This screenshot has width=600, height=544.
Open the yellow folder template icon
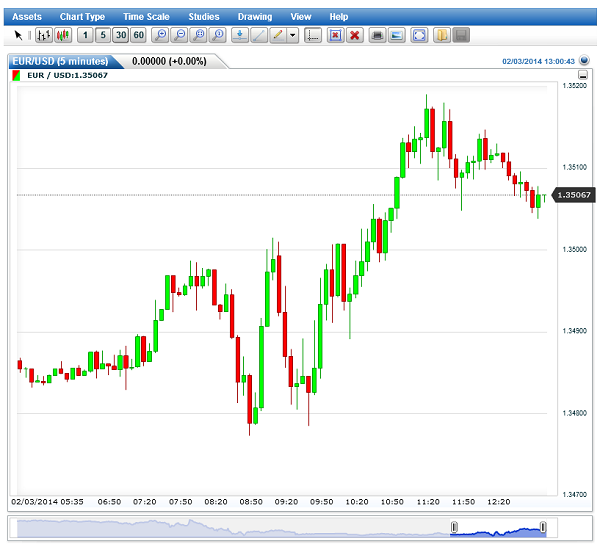tap(442, 36)
